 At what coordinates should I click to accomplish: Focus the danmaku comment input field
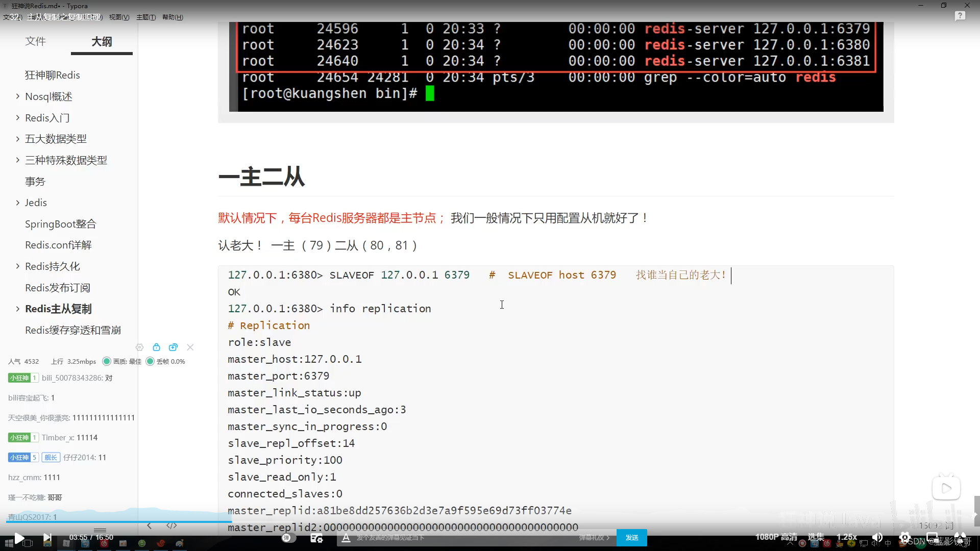(459, 538)
